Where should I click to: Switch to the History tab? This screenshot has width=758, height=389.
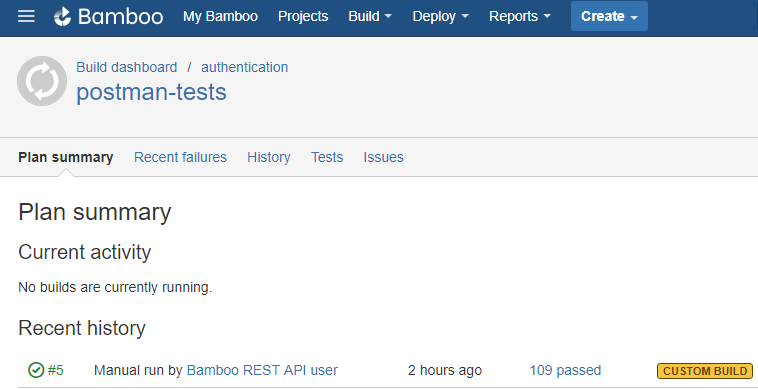269,157
